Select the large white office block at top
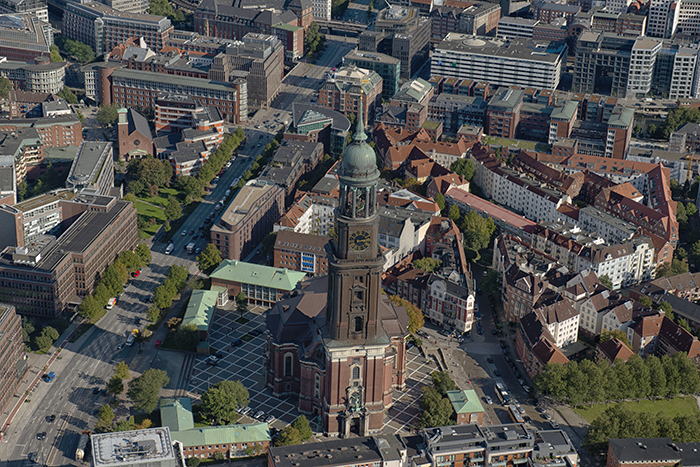The height and width of the screenshot is (467, 700). [497, 61]
